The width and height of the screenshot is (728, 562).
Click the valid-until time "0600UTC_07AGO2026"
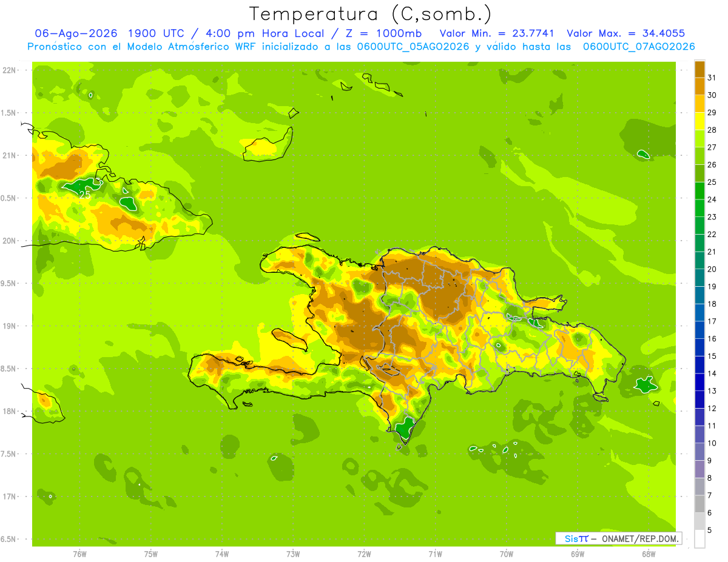(639, 47)
